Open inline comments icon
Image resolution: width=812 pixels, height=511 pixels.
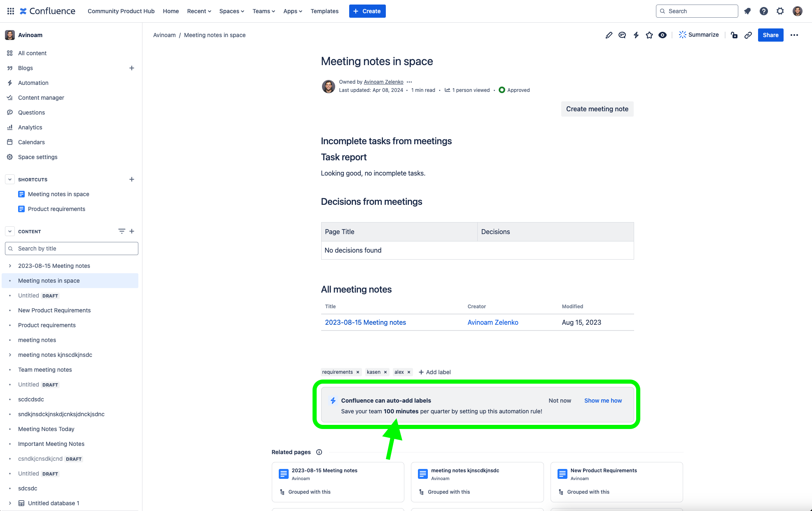pyautogui.click(x=622, y=35)
